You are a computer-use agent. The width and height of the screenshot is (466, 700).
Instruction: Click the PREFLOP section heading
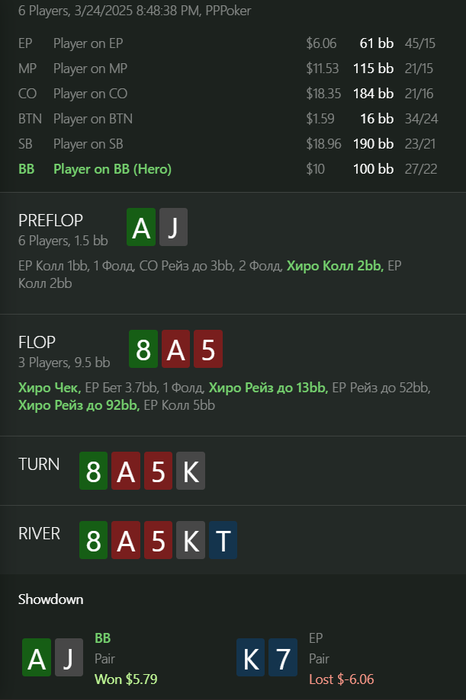50,221
